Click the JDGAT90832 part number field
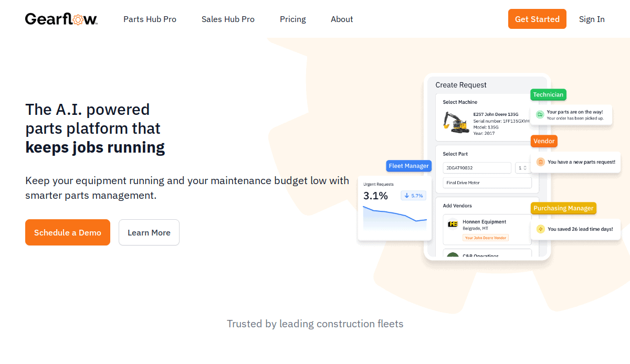 tap(477, 168)
